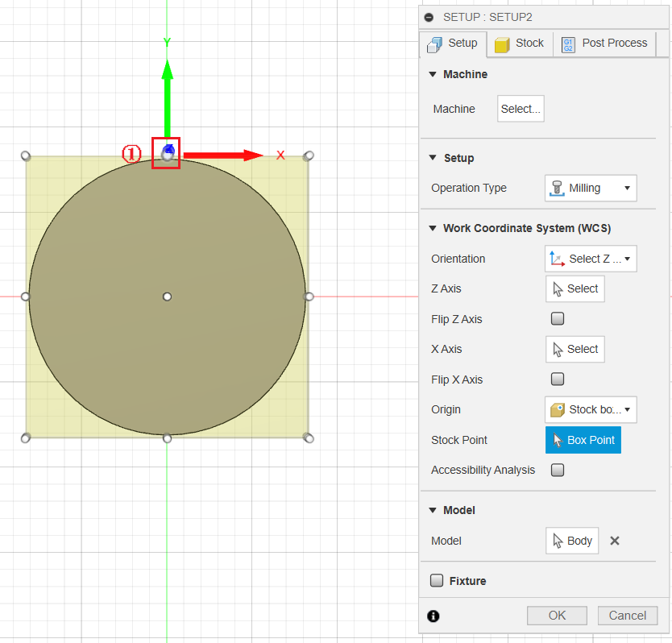Image resolution: width=672 pixels, height=643 pixels.
Task: Select the Body picker for Model
Action: (x=571, y=541)
